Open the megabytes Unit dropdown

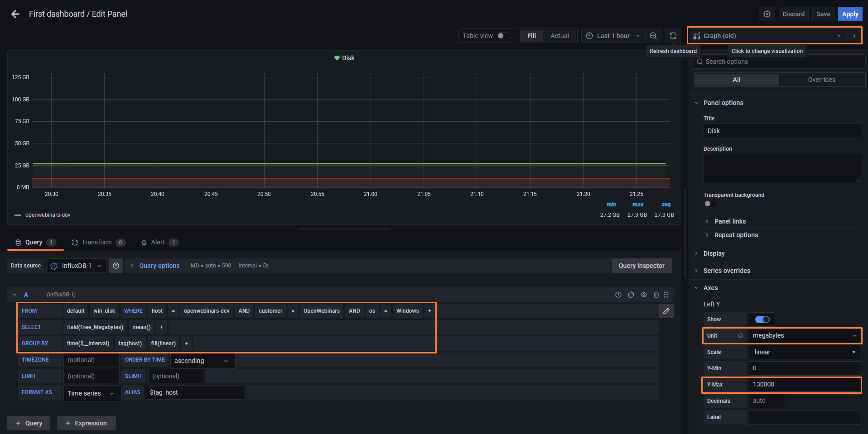pos(804,335)
